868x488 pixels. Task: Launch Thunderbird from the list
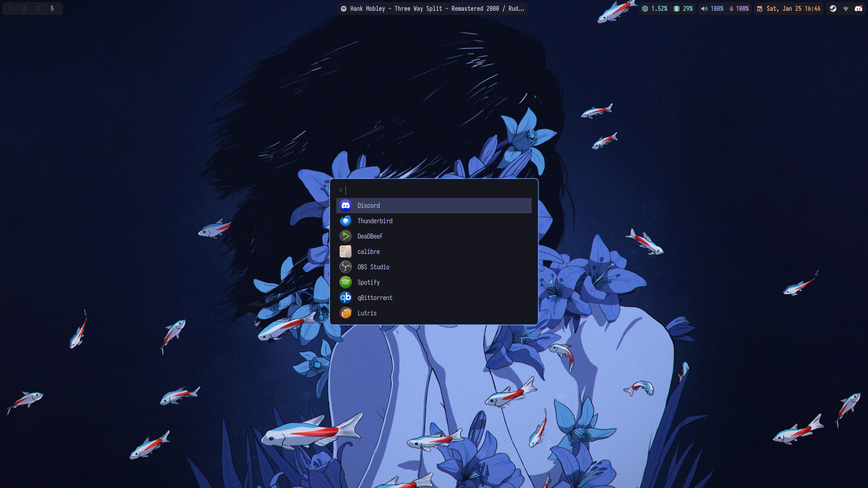434,221
